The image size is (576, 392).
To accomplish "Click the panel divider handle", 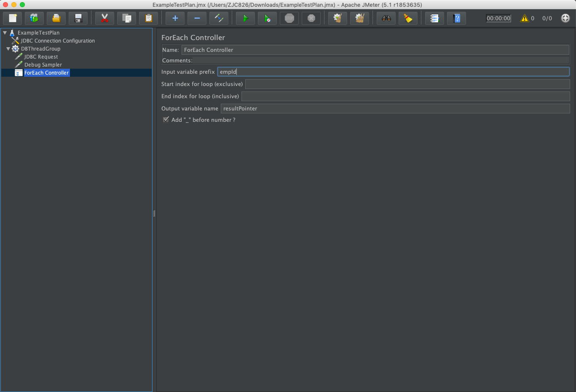I will point(154,214).
